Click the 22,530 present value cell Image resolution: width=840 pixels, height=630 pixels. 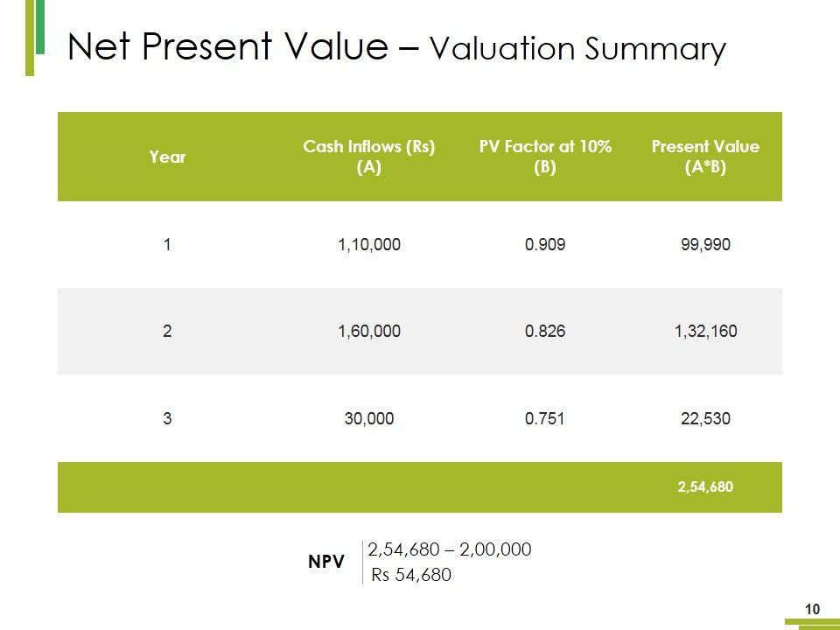(x=705, y=419)
